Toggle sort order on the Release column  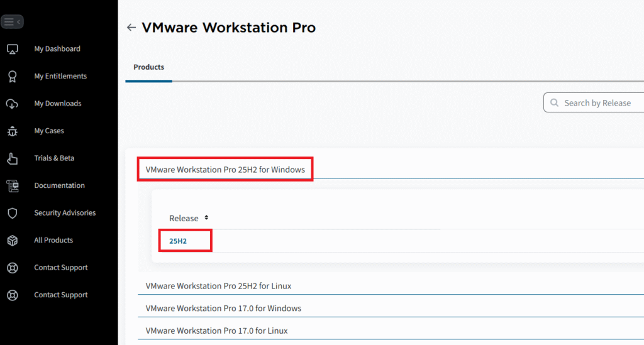(206, 218)
